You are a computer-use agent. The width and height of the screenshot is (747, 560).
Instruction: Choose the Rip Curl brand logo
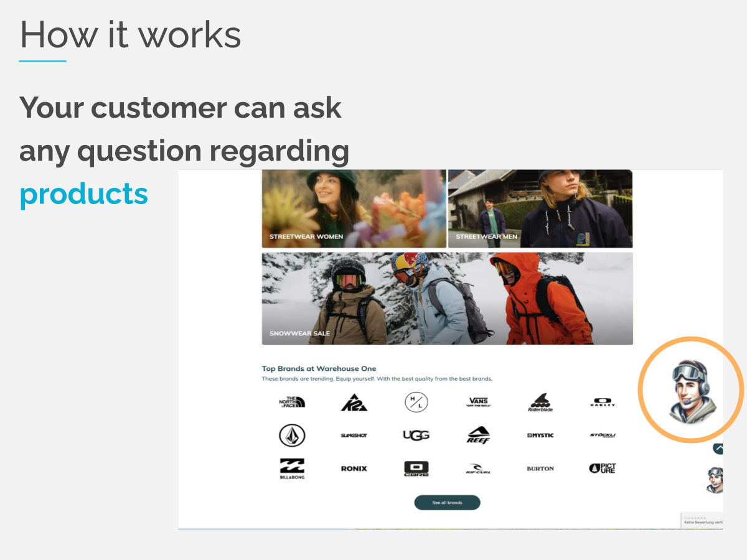click(478, 469)
